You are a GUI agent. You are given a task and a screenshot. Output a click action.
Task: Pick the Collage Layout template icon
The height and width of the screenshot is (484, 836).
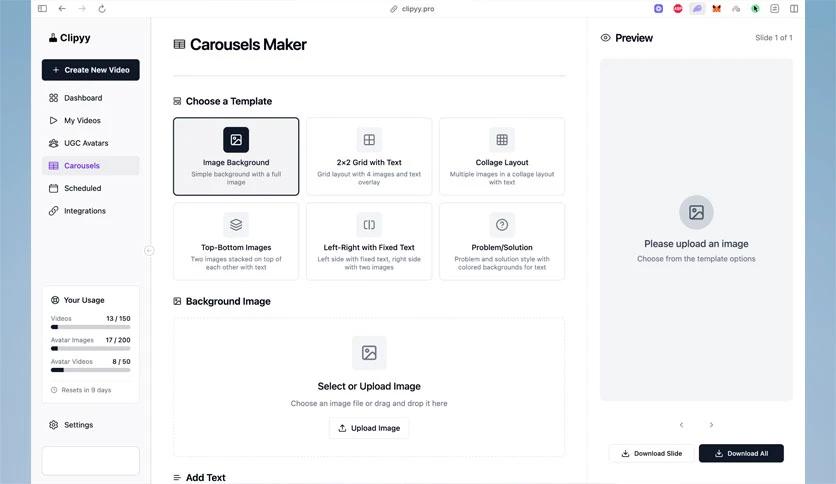click(502, 140)
